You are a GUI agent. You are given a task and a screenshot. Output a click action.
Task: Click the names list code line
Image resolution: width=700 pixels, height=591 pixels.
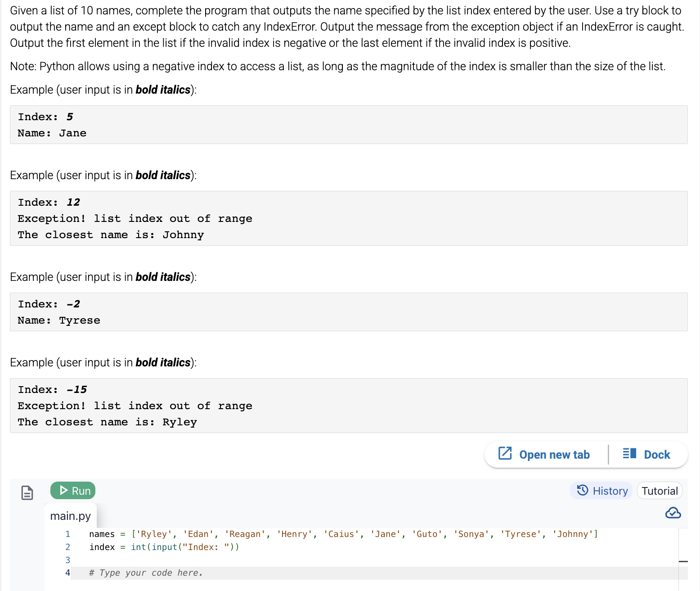pyautogui.click(x=344, y=534)
